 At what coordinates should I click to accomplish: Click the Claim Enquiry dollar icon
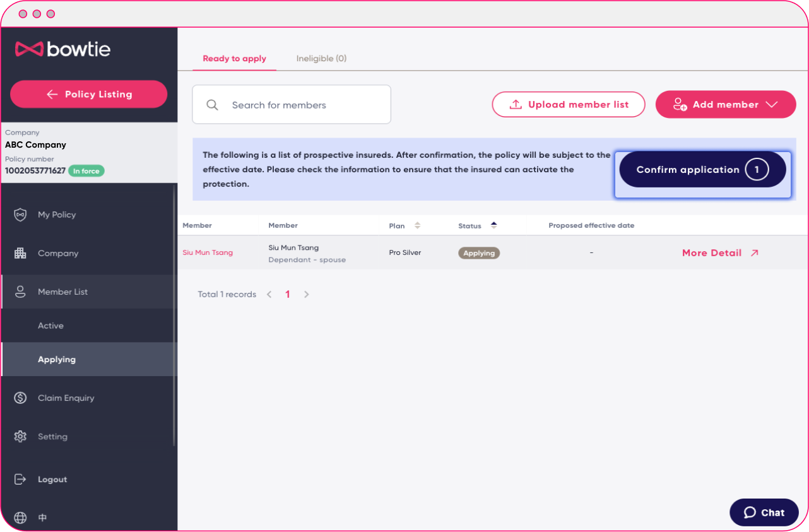[20, 398]
